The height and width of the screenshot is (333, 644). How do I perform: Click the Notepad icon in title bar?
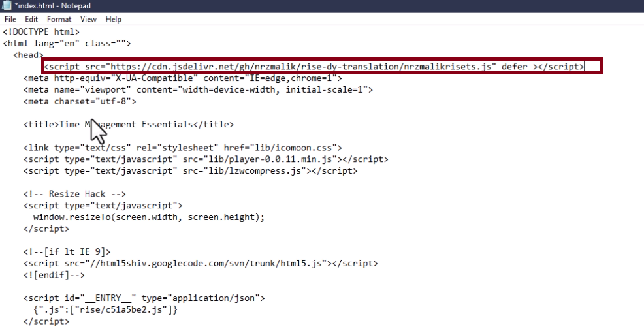tap(6, 6)
